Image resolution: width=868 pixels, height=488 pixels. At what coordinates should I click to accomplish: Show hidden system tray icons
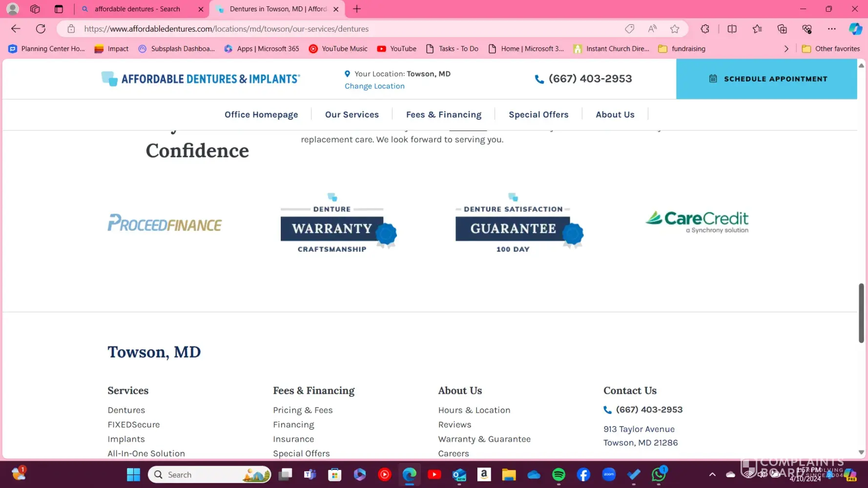click(712, 474)
